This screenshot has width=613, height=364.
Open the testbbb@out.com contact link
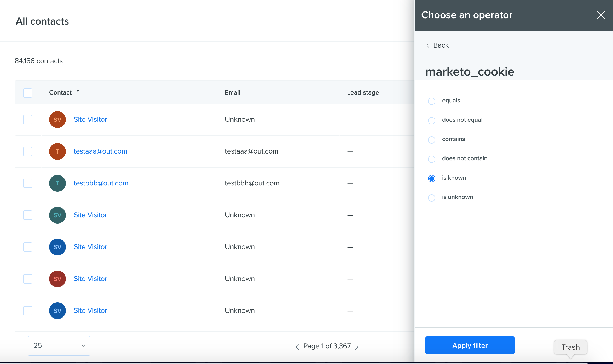click(x=101, y=183)
